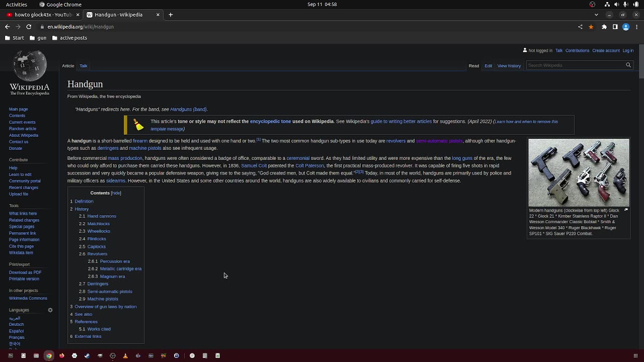
Task: Open Google Chrome app menu in top bar
Action: click(x=60, y=5)
